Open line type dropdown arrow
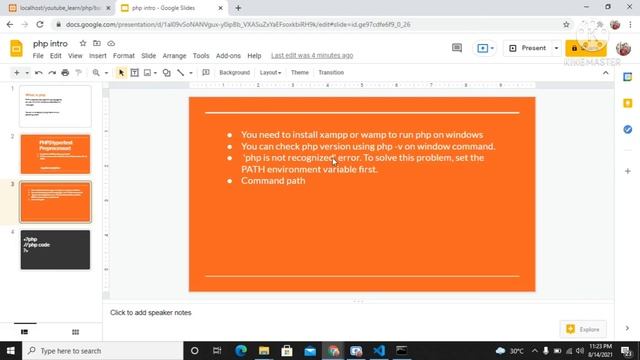The image size is (640, 360). tap(191, 73)
